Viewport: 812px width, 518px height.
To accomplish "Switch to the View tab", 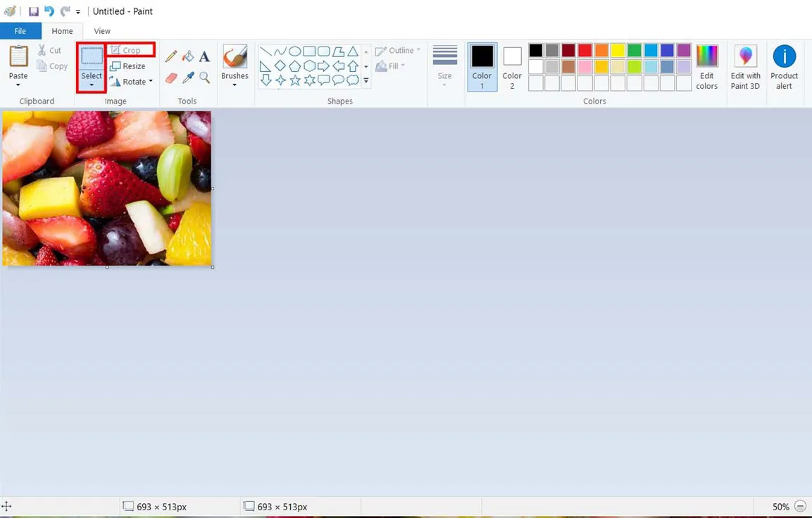I will pyautogui.click(x=102, y=31).
